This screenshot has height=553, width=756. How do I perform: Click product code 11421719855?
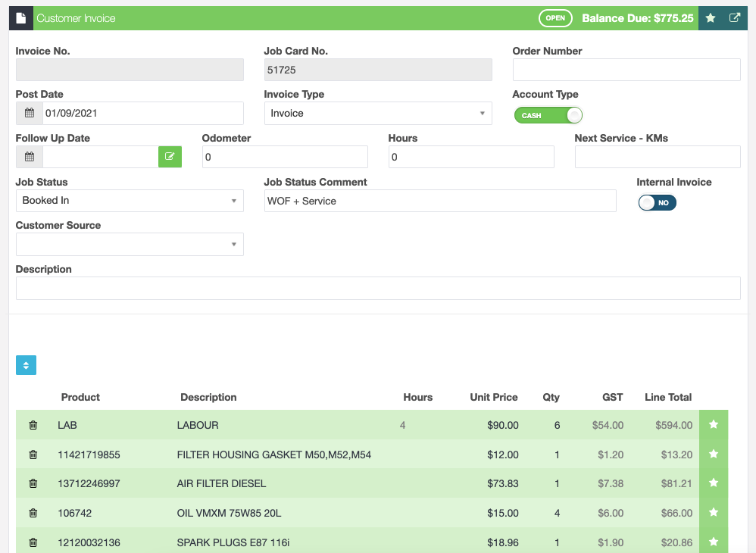[89, 455]
